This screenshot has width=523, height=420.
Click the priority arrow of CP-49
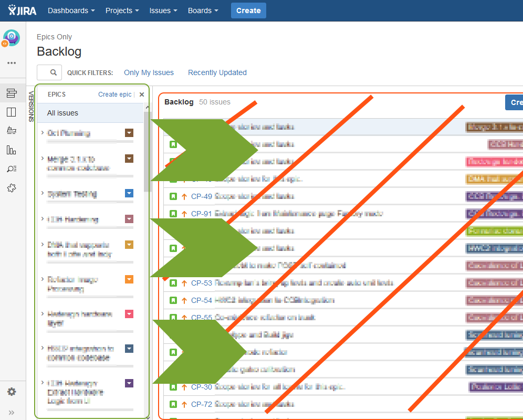(x=184, y=196)
